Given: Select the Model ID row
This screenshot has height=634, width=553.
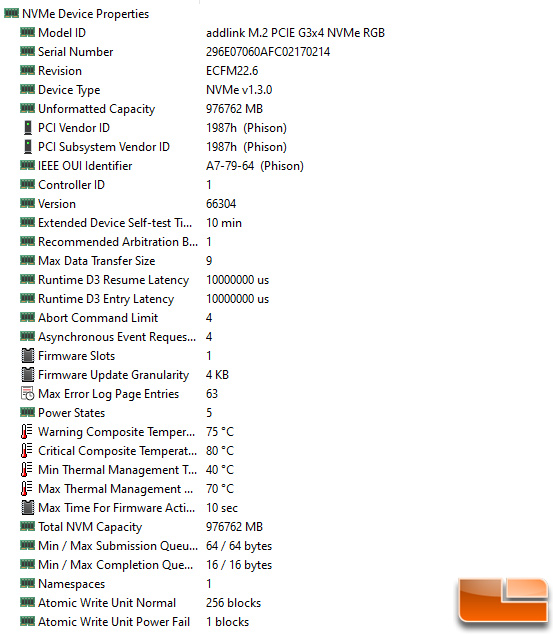Looking at the screenshot, I should point(202,33).
